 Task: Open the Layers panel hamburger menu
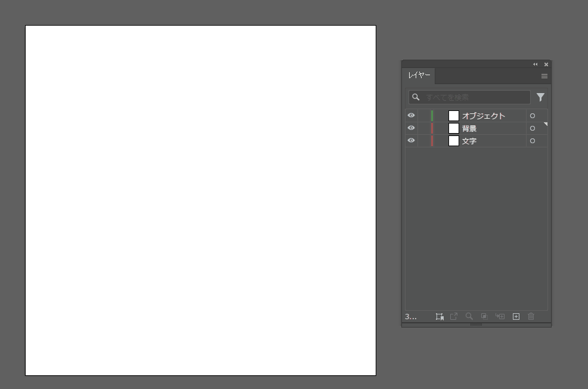(x=544, y=76)
